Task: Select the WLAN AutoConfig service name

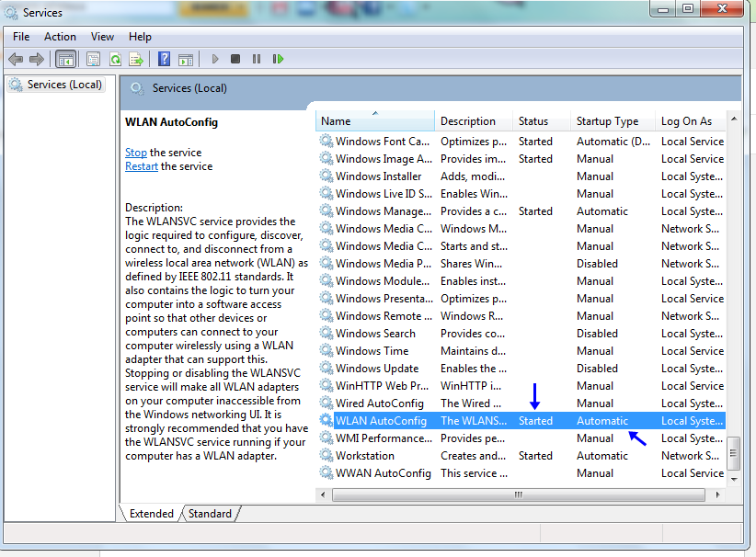Action: (x=381, y=420)
